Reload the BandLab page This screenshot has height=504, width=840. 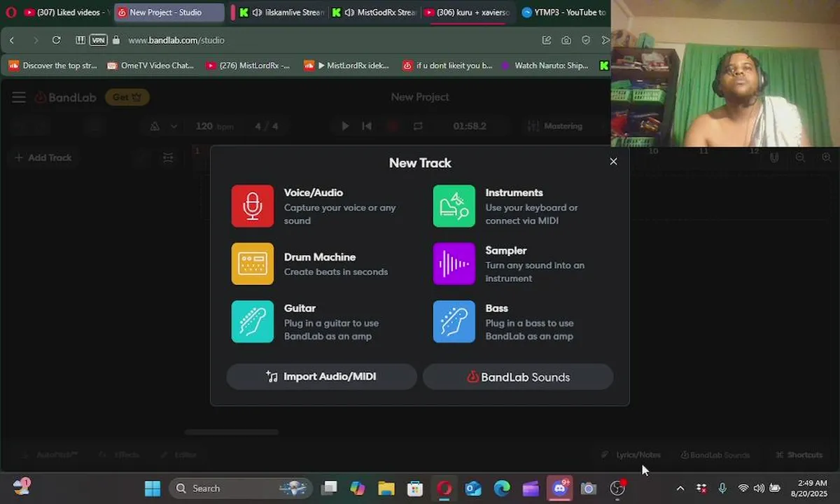pos(56,40)
